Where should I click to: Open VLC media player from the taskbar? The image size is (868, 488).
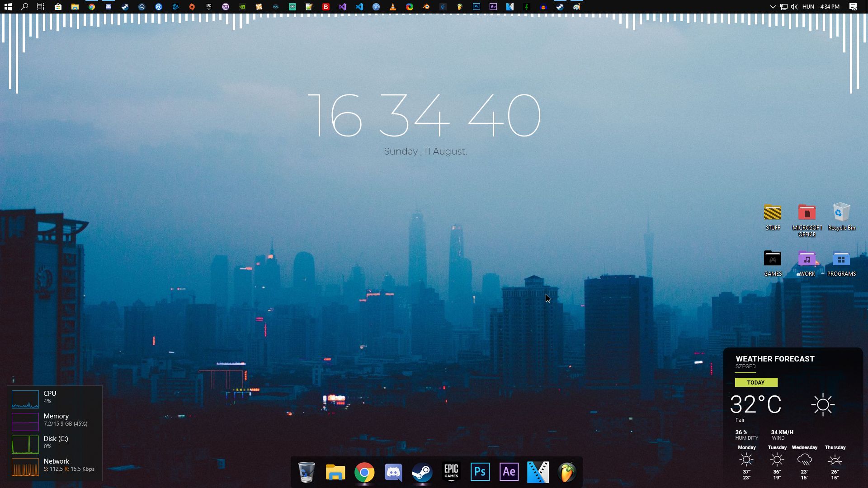[x=392, y=7]
